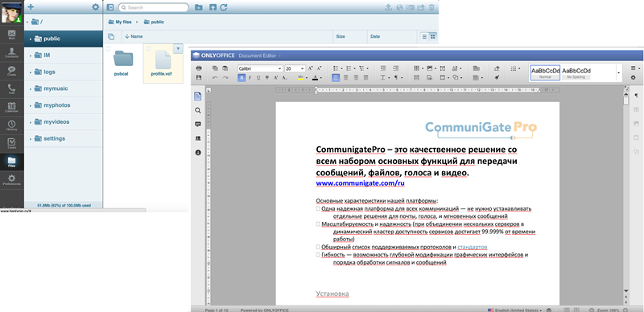Open Chats in the left sidebar
This screenshot has height=312, width=644.
(11, 71)
